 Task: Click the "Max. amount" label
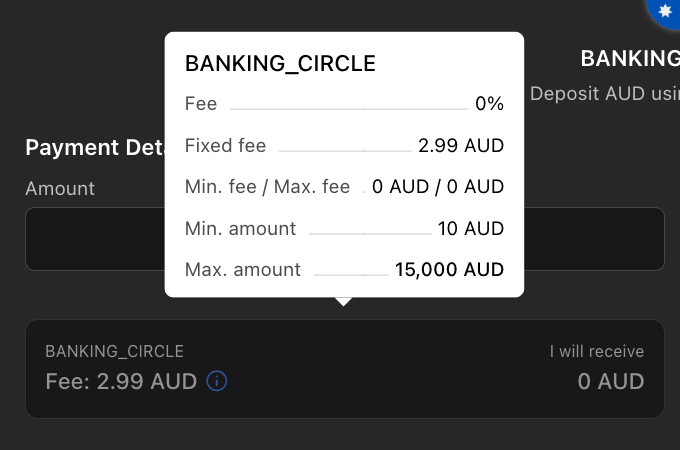[243, 269]
